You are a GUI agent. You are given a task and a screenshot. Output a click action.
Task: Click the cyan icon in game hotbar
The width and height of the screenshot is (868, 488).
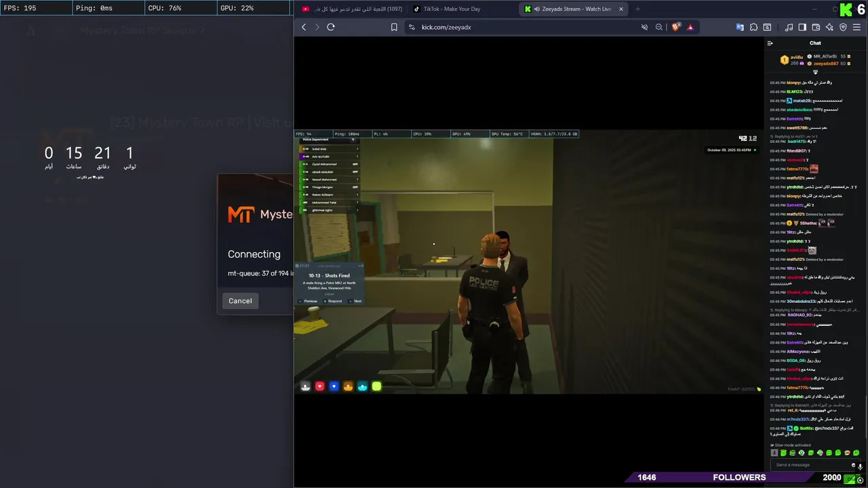tap(362, 386)
